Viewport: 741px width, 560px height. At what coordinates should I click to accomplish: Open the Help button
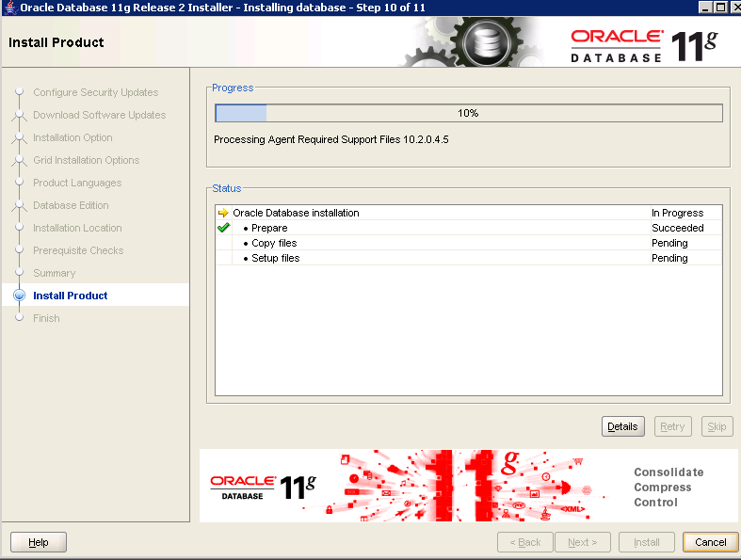[x=39, y=542]
